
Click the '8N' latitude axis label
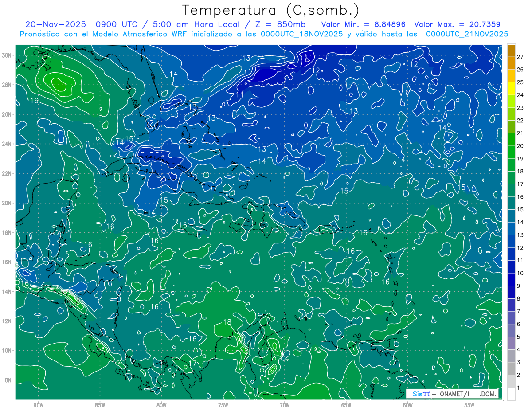pyautogui.click(x=8, y=380)
